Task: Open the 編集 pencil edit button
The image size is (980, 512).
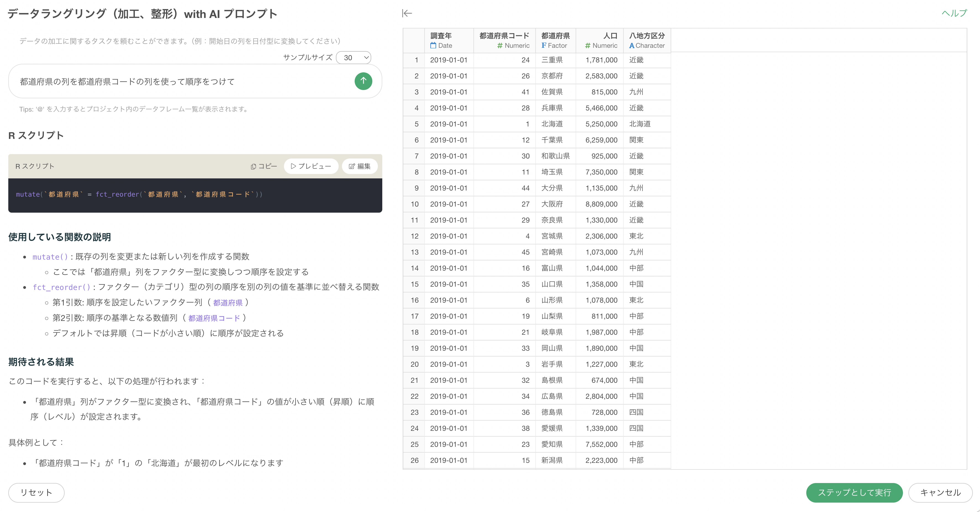Action: coord(360,166)
